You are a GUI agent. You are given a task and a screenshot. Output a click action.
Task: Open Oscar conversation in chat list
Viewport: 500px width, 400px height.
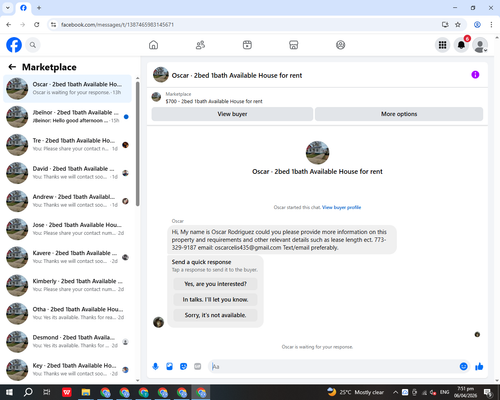point(67,89)
